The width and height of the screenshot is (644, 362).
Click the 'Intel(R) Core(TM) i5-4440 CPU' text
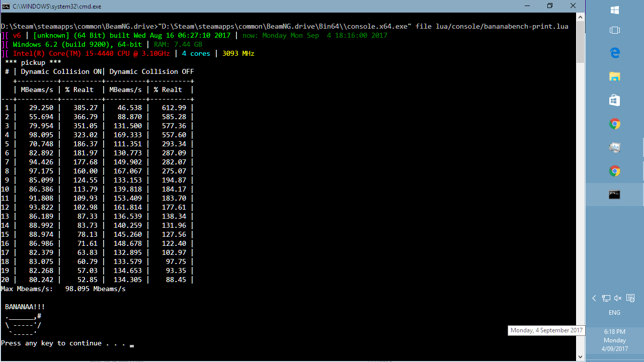[71, 53]
